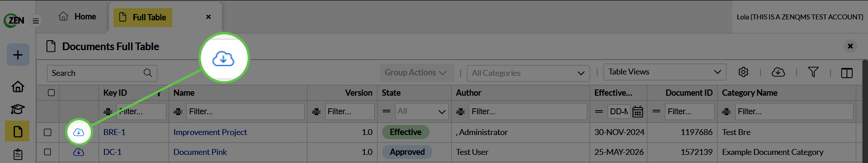The width and height of the screenshot is (868, 163).
Task: Click the Test User author cell
Action: pos(472,152)
